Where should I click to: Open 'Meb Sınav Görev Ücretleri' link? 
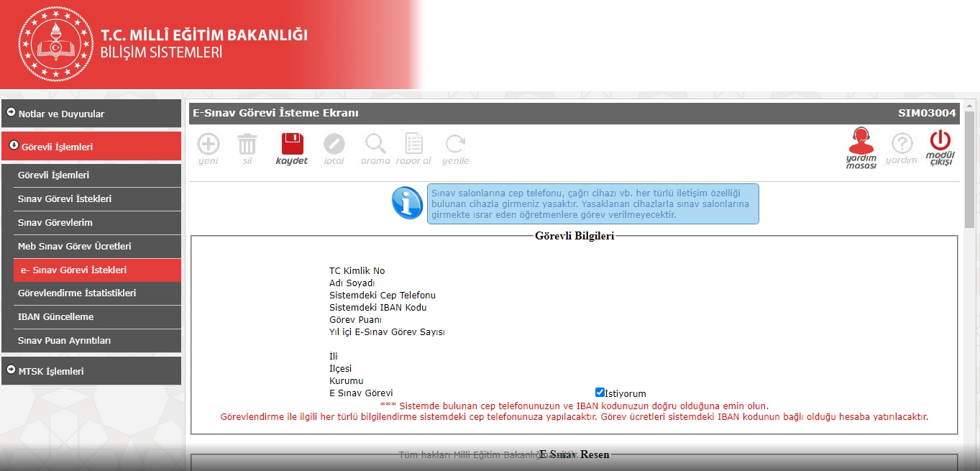point(74,246)
